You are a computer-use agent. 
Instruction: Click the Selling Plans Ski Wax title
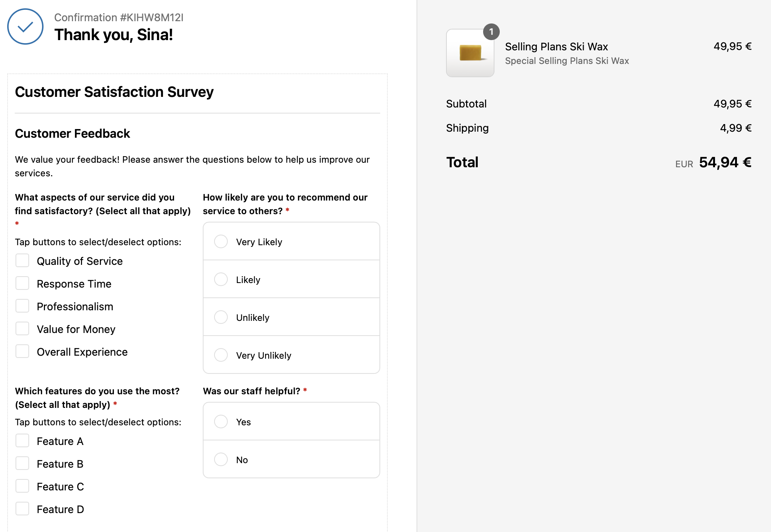[x=556, y=47]
